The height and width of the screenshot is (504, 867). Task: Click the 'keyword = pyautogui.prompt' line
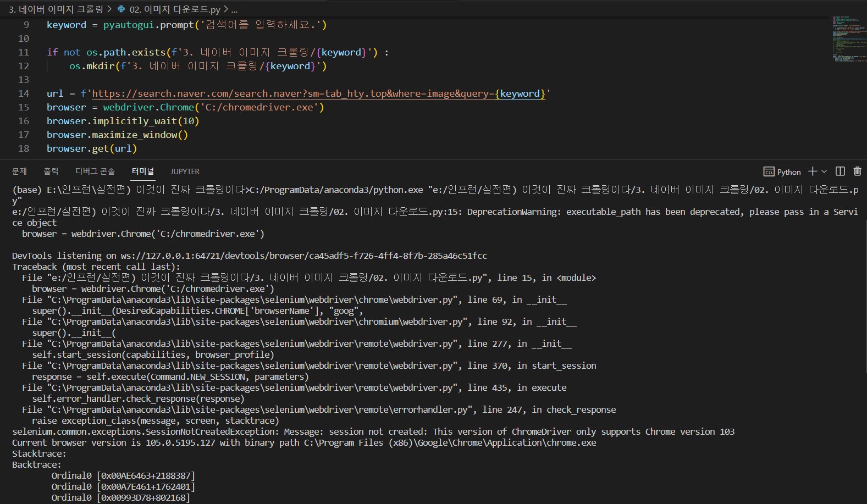coord(186,25)
